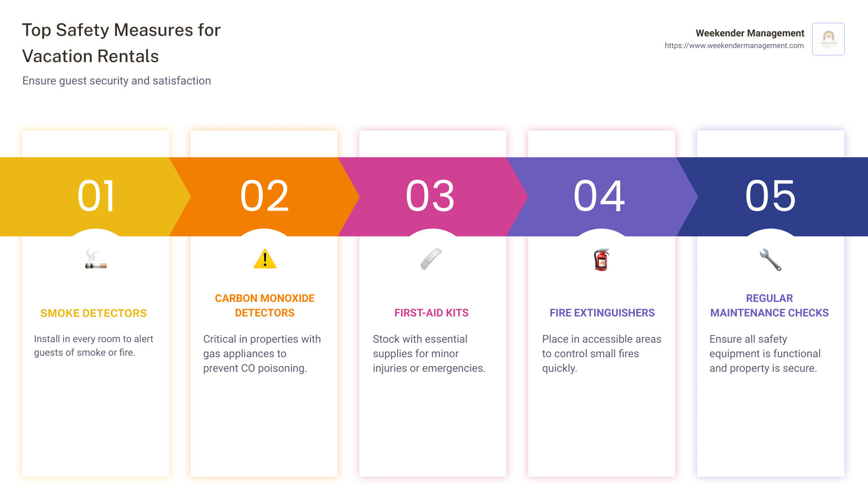
Task: Select the yellow 01 arrow step
Action: (x=96, y=196)
